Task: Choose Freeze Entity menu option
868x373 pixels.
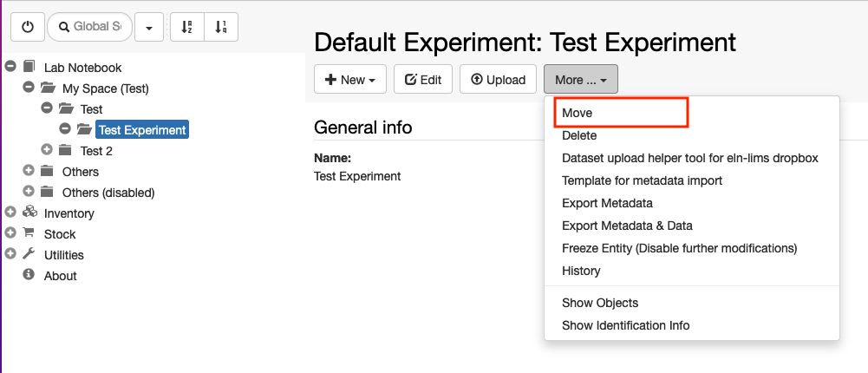Action: click(679, 248)
